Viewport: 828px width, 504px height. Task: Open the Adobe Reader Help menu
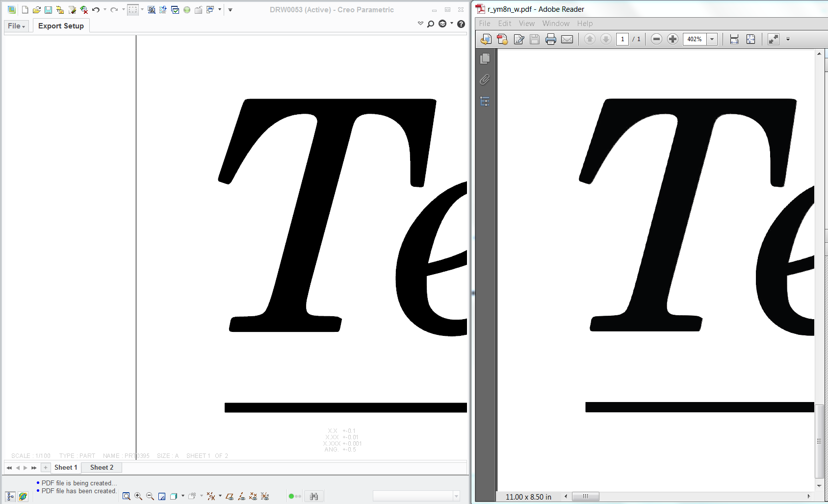tap(585, 24)
